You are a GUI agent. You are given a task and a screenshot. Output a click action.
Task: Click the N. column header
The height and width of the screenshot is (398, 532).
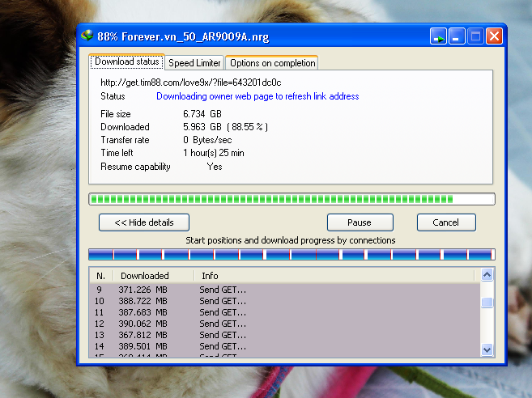pyautogui.click(x=100, y=276)
